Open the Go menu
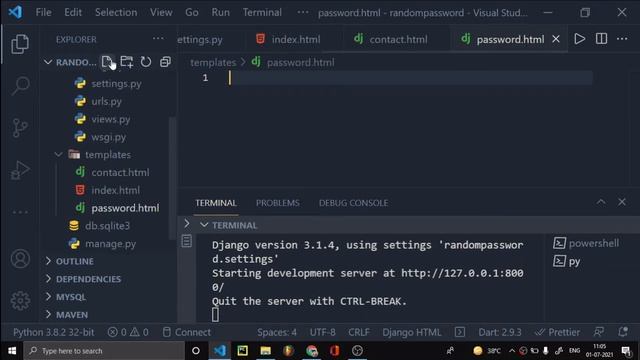 191,12
